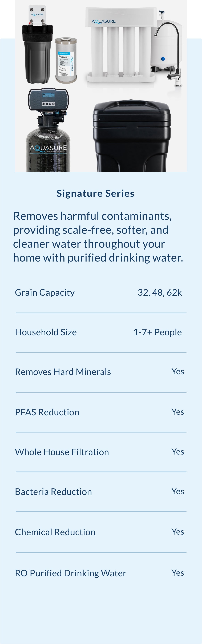Click the product description paragraph
The height and width of the screenshot is (644, 202).
pos(98,237)
